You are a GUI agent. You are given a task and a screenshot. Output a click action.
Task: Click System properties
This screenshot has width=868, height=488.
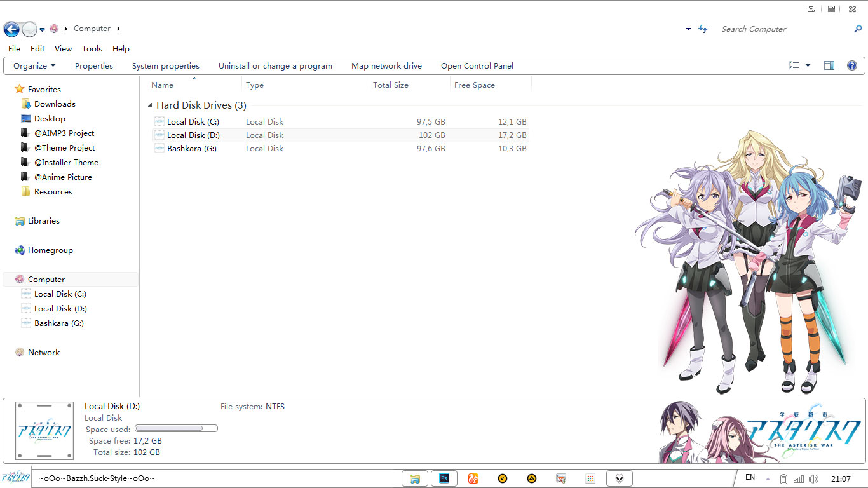[166, 66]
